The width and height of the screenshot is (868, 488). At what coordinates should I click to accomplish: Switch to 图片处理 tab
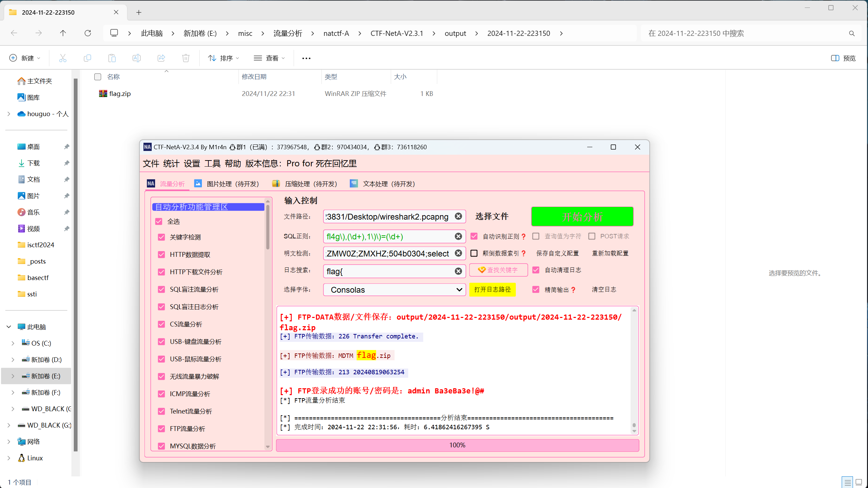(x=227, y=184)
